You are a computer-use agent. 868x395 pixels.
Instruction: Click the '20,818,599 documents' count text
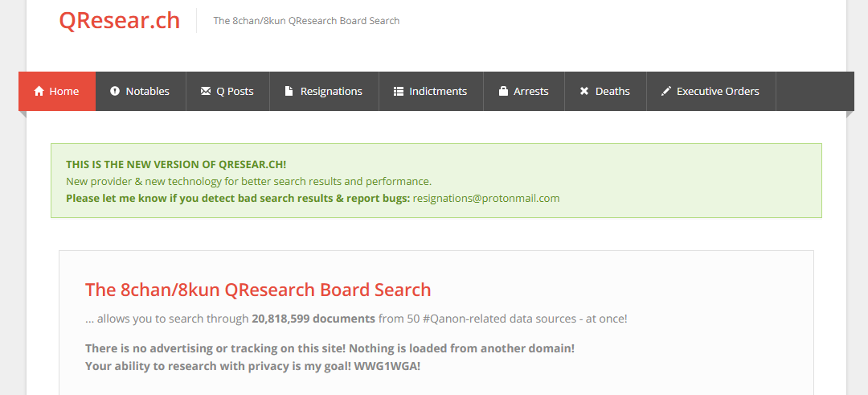coord(313,319)
